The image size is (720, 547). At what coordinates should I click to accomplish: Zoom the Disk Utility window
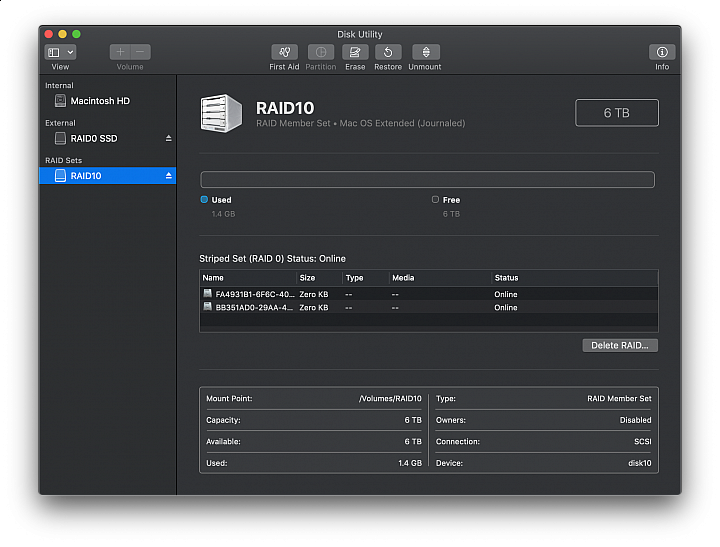(77, 34)
